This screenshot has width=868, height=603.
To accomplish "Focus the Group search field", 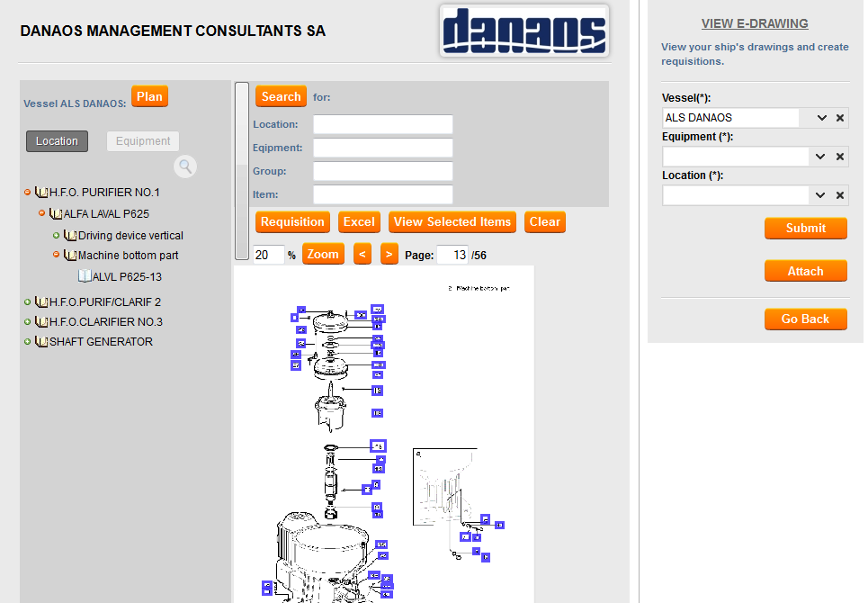I will [383, 171].
